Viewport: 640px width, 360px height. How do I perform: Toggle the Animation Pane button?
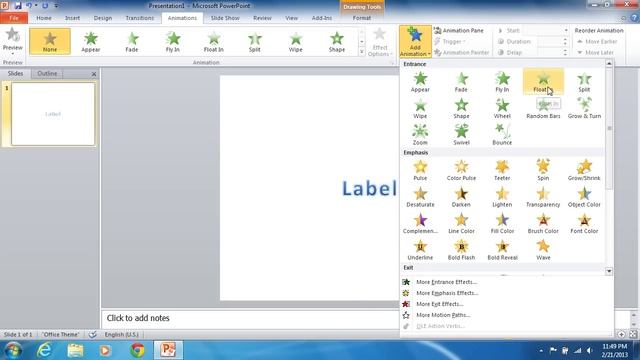click(459, 31)
